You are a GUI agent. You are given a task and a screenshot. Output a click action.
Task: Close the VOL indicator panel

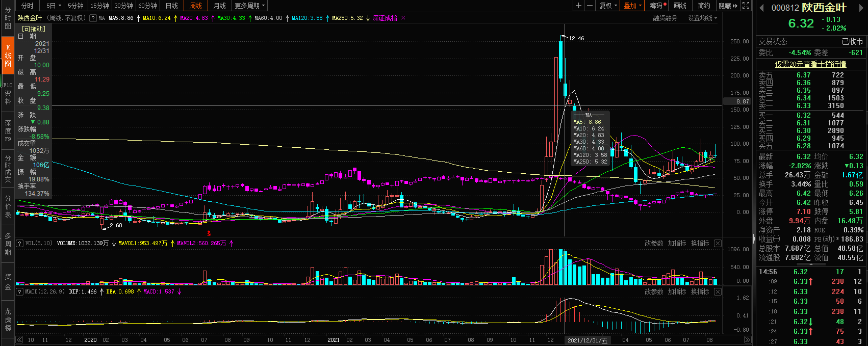(718, 244)
